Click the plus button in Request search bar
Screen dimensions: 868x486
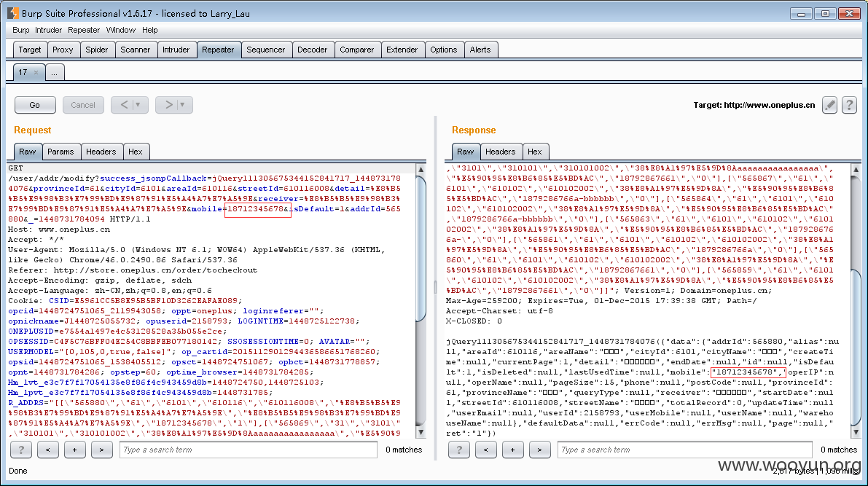point(74,450)
